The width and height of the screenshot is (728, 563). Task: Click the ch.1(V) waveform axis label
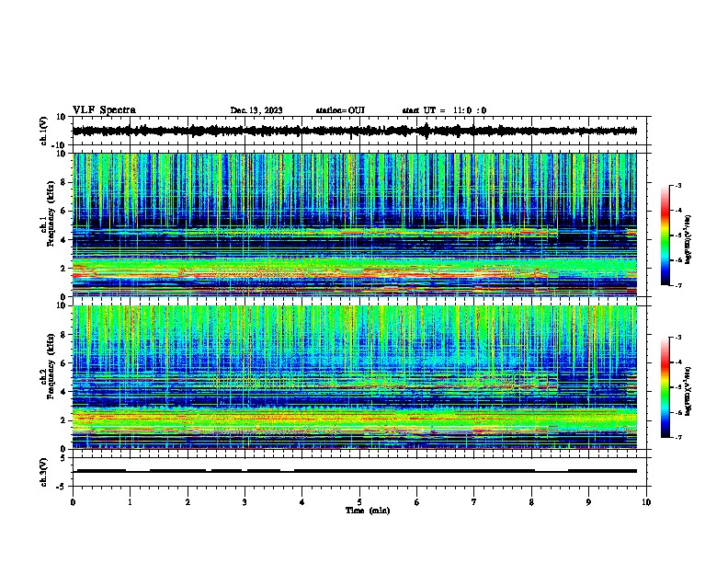pos(44,131)
